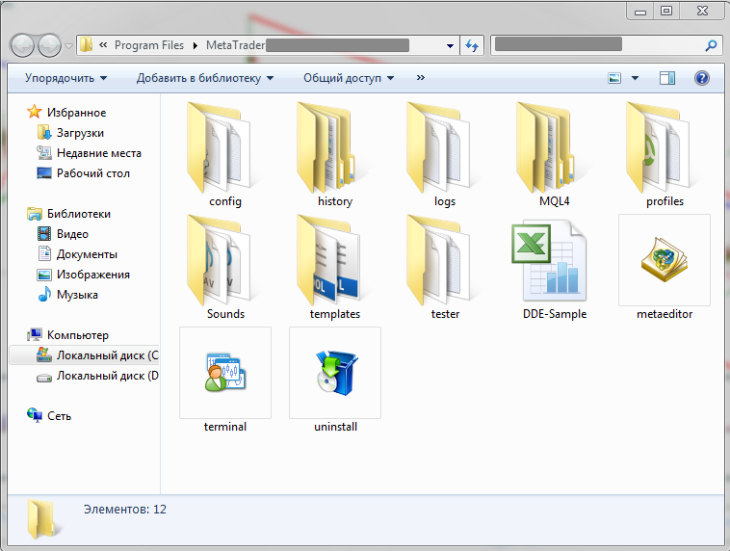Toggle the preview pane
Viewport: 730px width, 551px height.
point(667,78)
